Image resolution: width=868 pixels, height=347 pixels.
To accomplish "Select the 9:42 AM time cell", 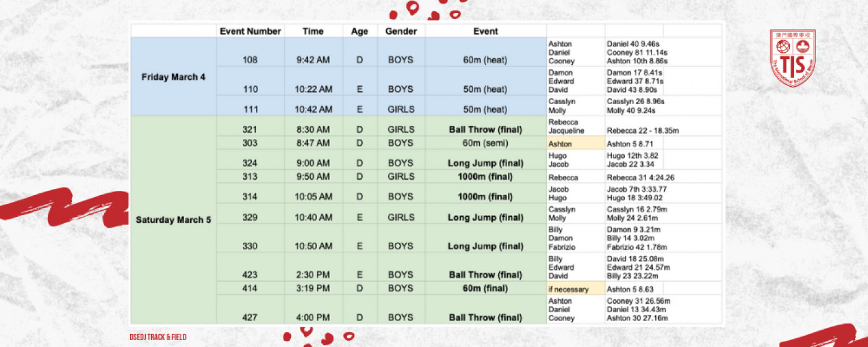I will click(313, 61).
